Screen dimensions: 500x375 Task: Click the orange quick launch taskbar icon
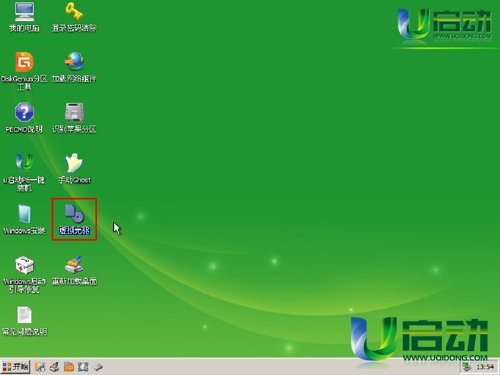[69, 367]
